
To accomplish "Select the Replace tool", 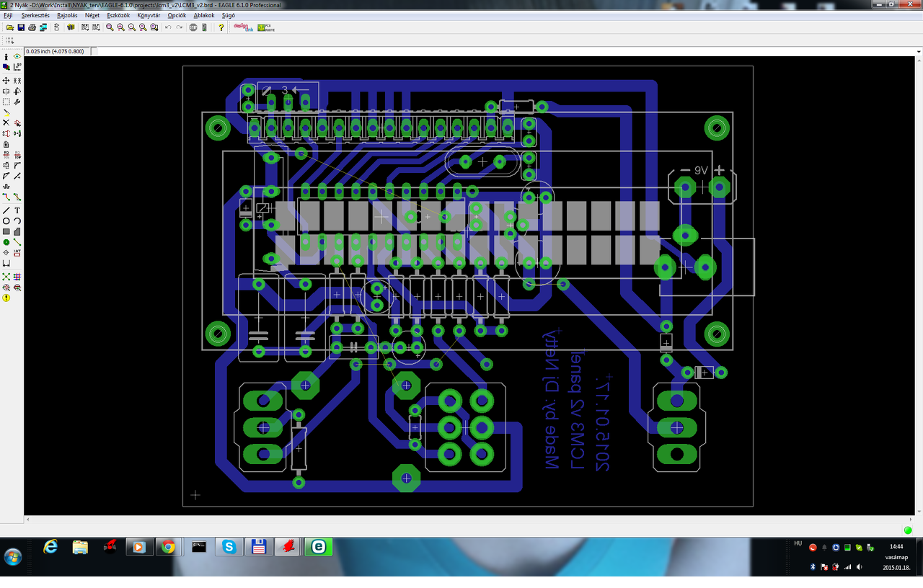I will (17, 133).
